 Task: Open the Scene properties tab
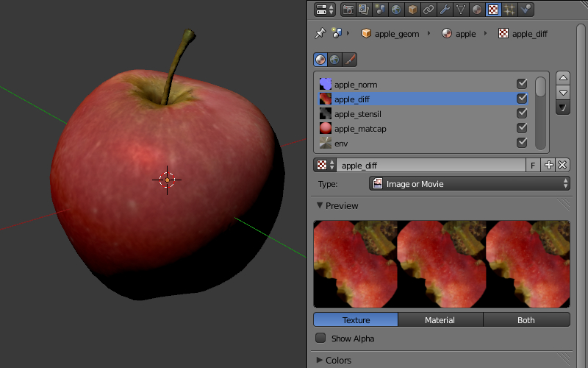pos(380,10)
